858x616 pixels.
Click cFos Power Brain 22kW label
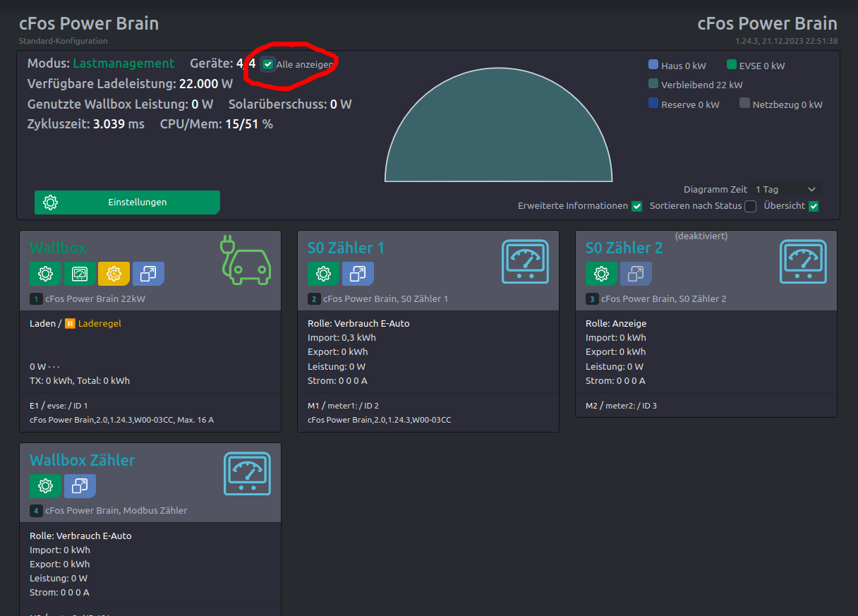95,299
